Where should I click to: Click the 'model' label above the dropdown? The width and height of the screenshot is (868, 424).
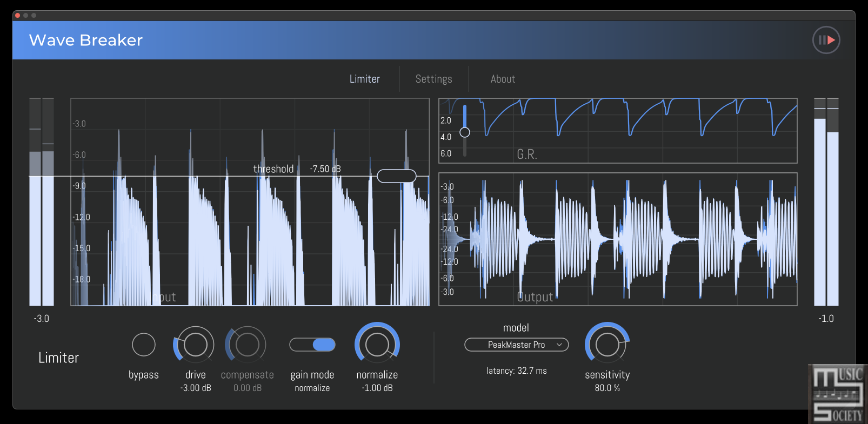516,328
